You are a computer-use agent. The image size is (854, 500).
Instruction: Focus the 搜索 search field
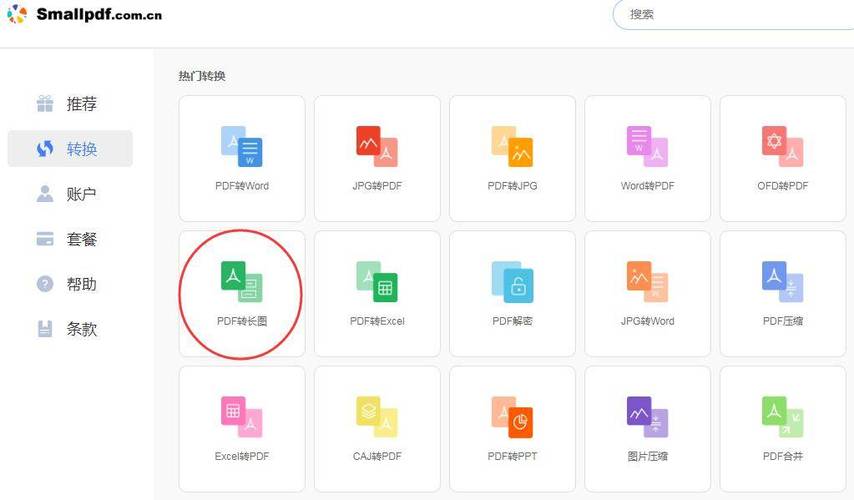733,14
